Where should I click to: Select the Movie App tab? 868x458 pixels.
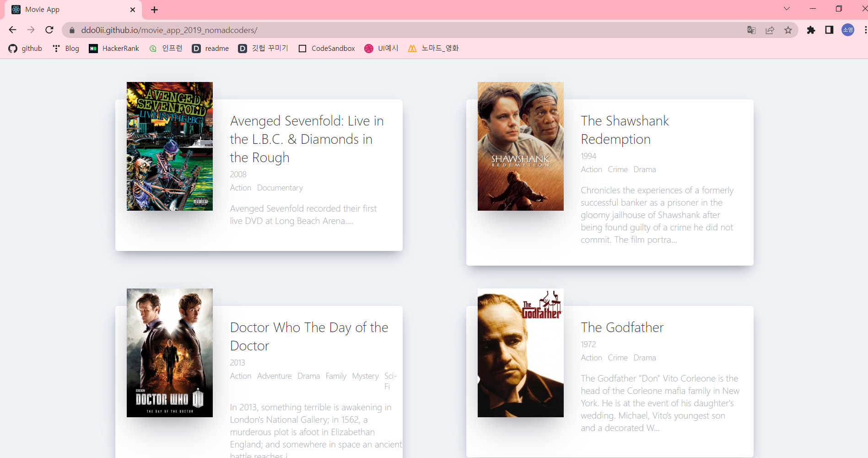(x=73, y=10)
